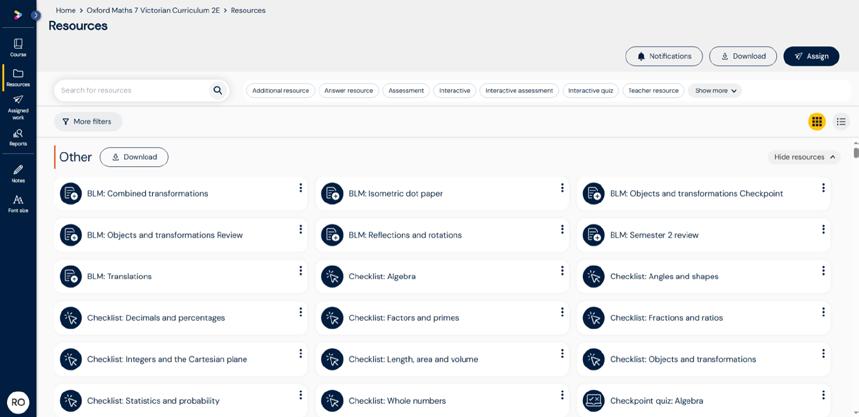Open options menu for BLM: Combined transformations
The width and height of the screenshot is (859, 417).
(x=300, y=188)
